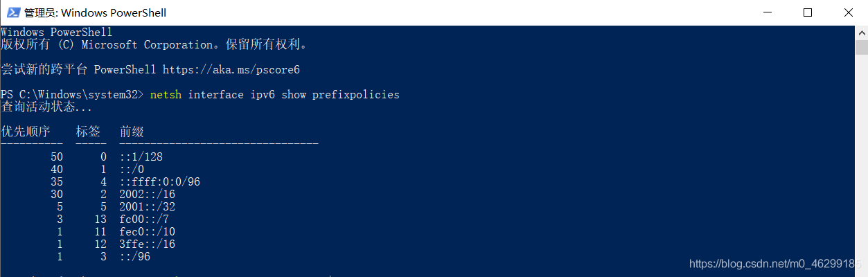Click the 优先顺序 column header
The height and width of the screenshot is (277, 868).
(26, 132)
